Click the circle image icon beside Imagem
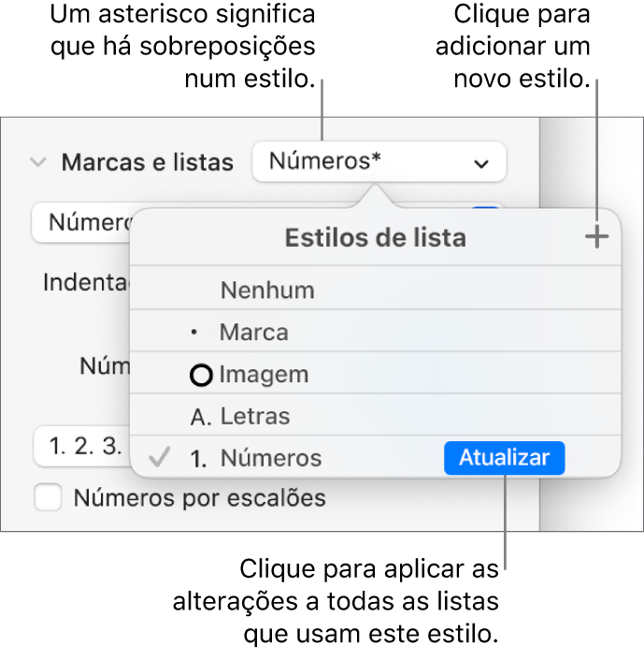 click(201, 375)
